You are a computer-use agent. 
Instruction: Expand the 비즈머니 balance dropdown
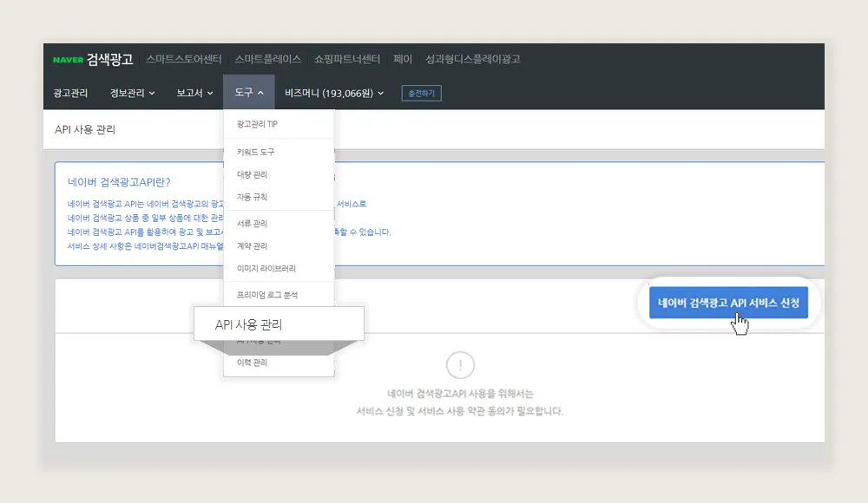pos(334,93)
